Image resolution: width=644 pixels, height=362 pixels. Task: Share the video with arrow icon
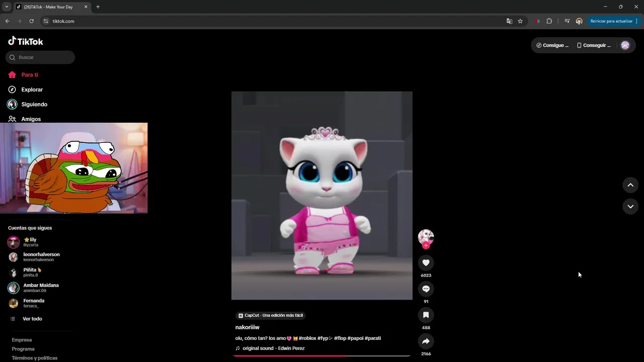(426, 341)
